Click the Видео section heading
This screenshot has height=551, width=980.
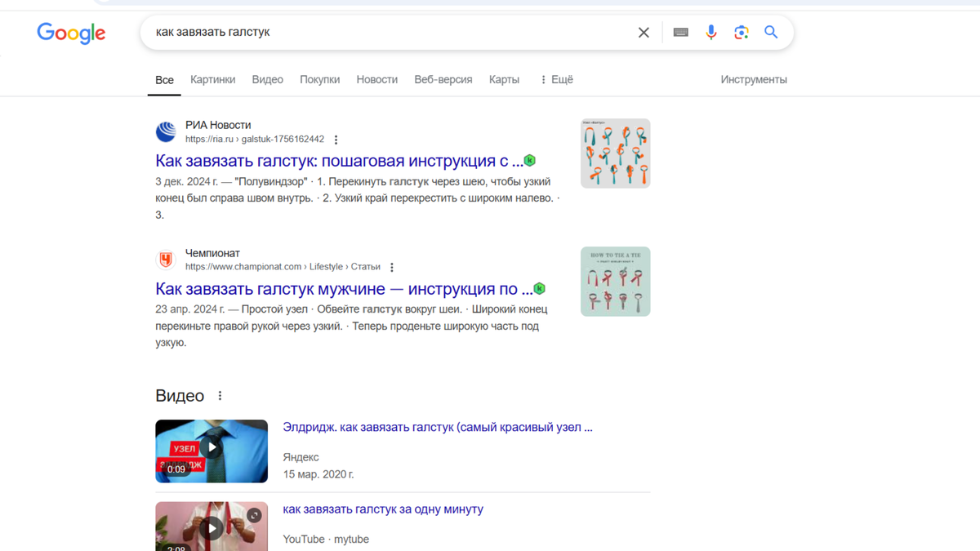(180, 396)
